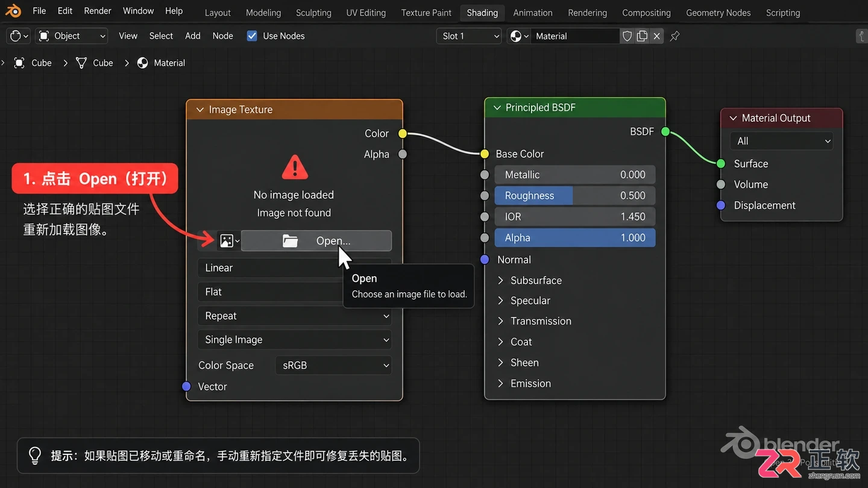Image resolution: width=868 pixels, height=488 pixels.
Task: Click the Alpha output socket on Image Texture
Action: pos(403,154)
